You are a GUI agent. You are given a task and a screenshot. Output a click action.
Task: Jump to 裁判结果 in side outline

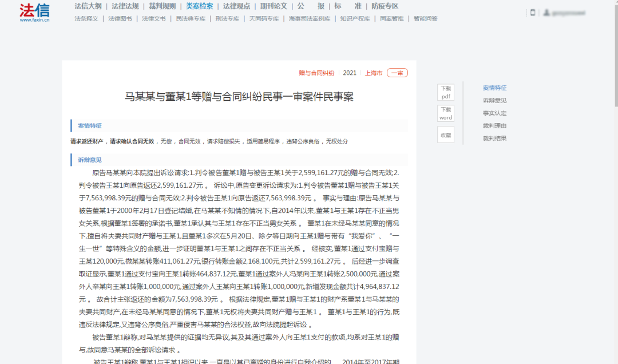[494, 139]
